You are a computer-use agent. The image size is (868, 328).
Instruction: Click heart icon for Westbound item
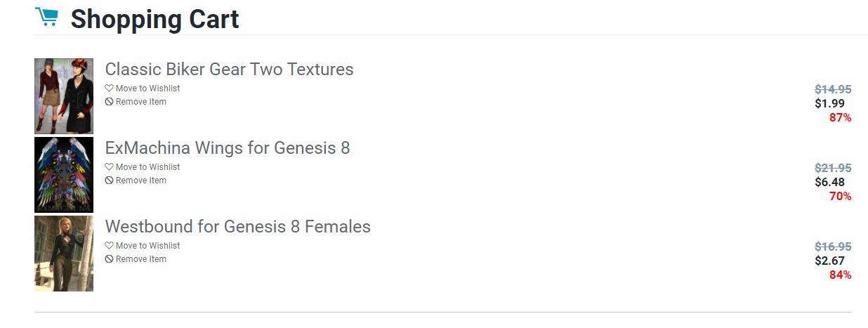pos(109,246)
